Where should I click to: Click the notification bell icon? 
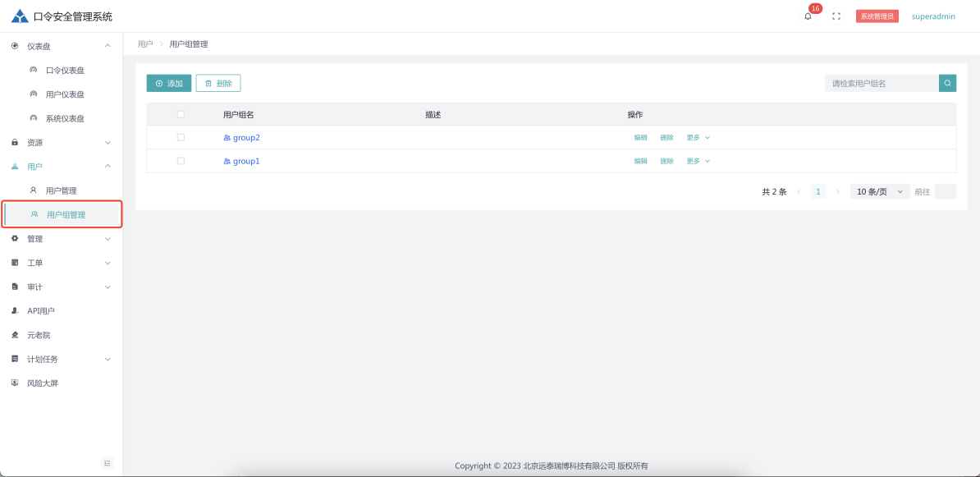tap(808, 16)
